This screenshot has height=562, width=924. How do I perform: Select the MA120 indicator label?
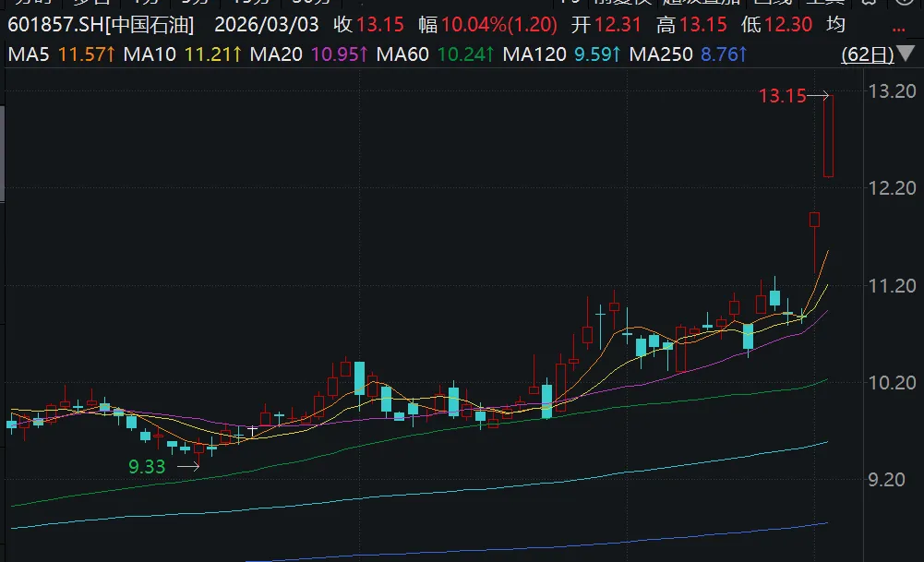pos(534,54)
